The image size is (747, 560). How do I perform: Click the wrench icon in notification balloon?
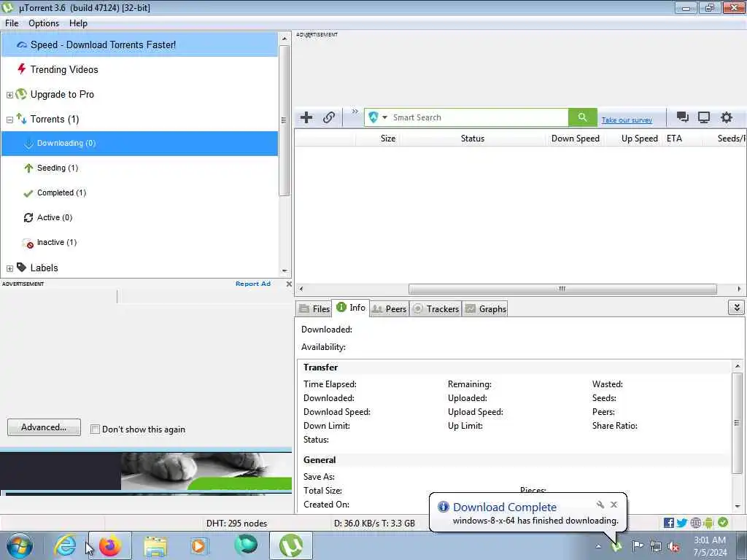tap(600, 505)
